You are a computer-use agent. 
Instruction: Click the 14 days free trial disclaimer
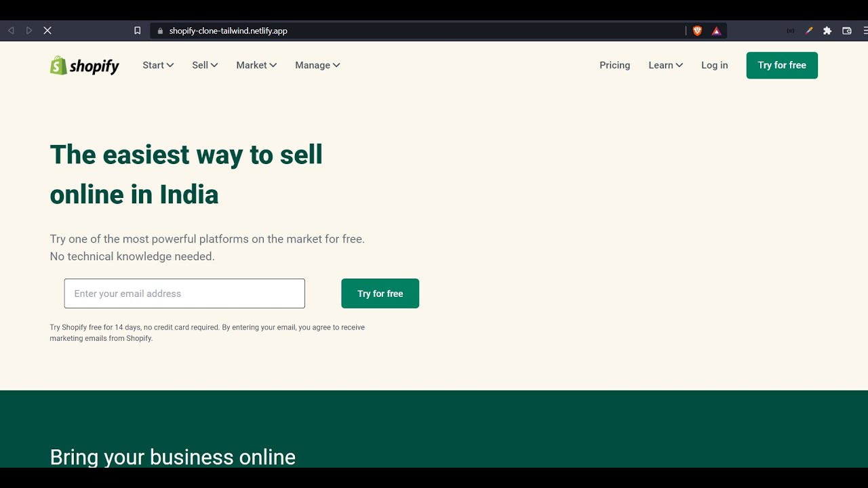pos(207,333)
